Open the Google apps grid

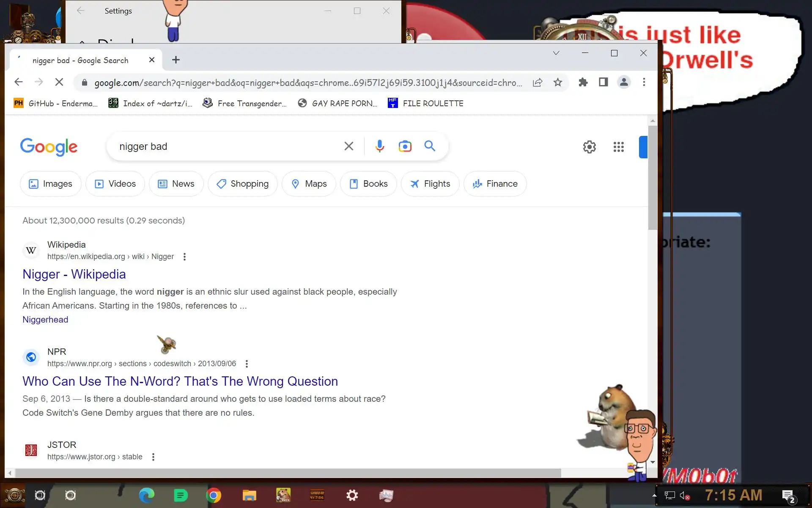(618, 147)
